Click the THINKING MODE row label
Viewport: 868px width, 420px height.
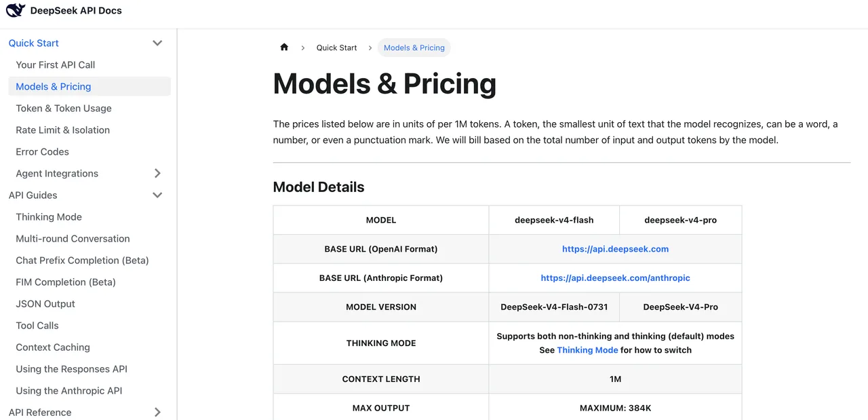381,343
